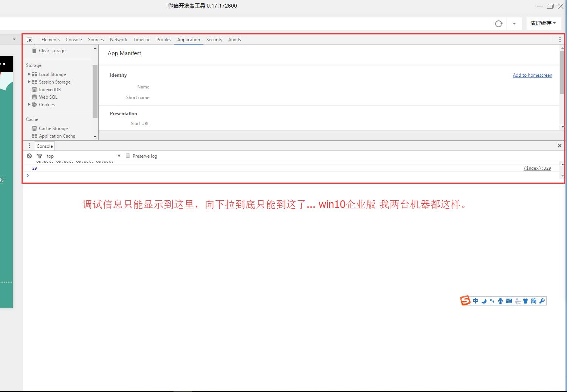Image resolution: width=567 pixels, height=392 pixels.
Task: Click the sidebar scroll up arrow
Action: (x=95, y=48)
